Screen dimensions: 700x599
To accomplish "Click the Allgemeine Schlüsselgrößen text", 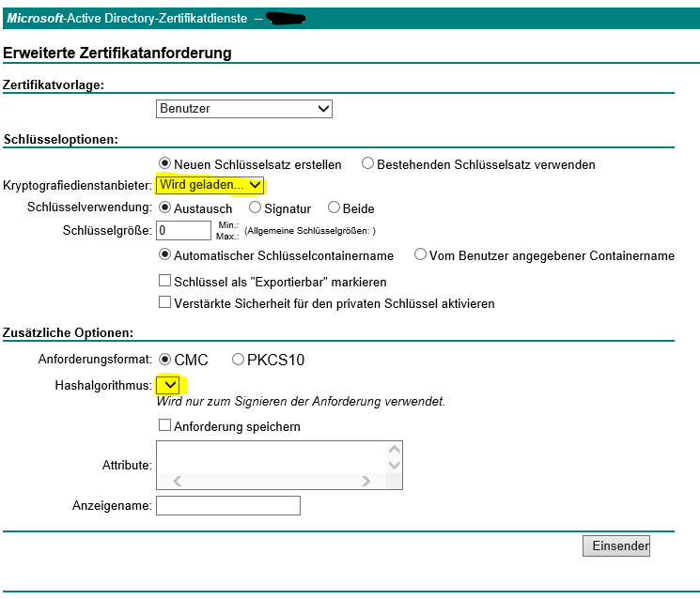I will click(310, 231).
